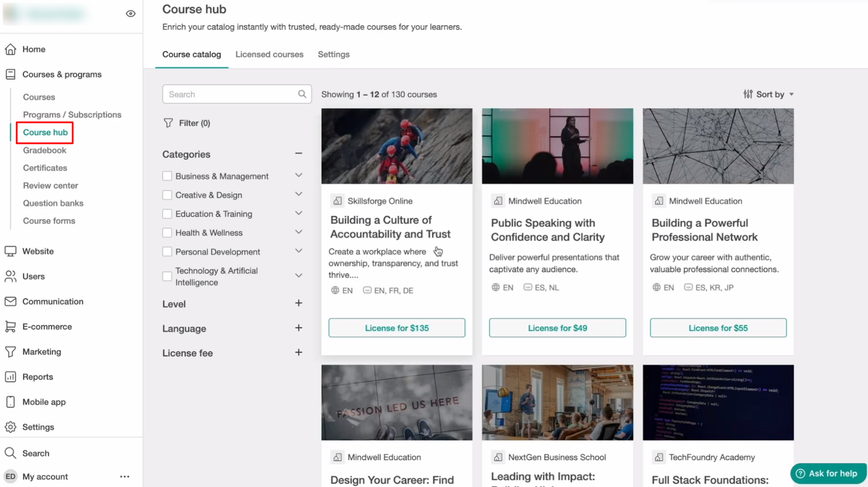The height and width of the screenshot is (487, 868).
Task: Toggle the eye preview icon at top
Action: coord(131,14)
